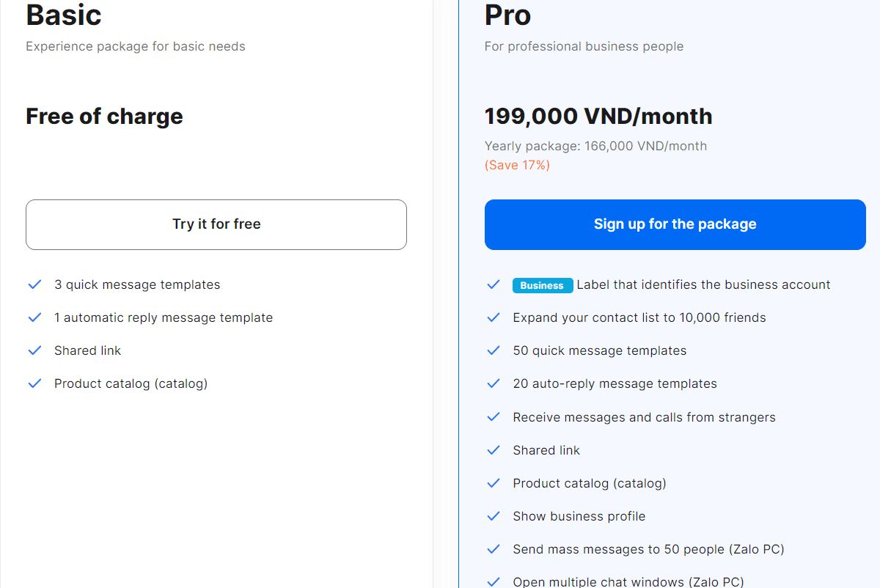Click checkmark beside 3 quick message templates

(x=34, y=284)
